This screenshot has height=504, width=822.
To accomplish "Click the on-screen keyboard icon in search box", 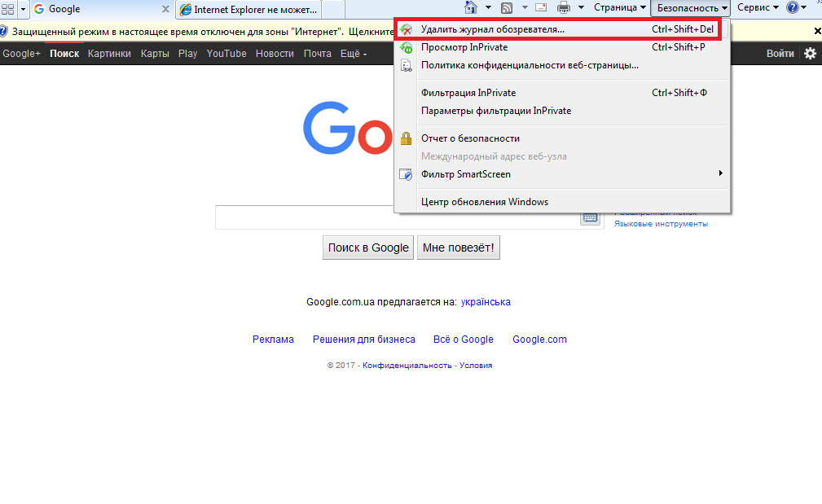I will (x=590, y=217).
